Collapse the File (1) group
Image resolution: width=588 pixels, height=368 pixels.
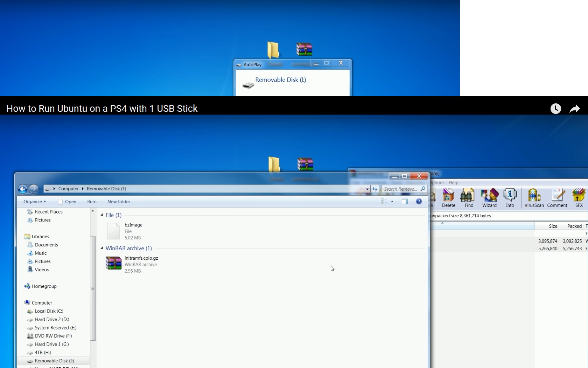102,215
